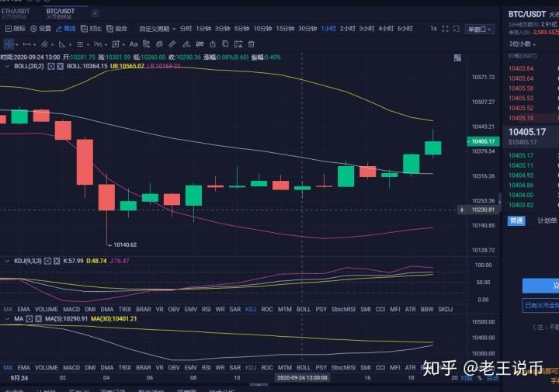
Task: Toggle BOLL in row under KDJ panel
Action: pos(304,309)
